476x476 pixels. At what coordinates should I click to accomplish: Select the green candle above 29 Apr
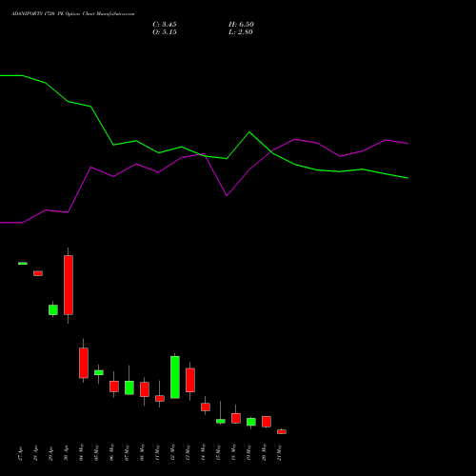point(53,310)
